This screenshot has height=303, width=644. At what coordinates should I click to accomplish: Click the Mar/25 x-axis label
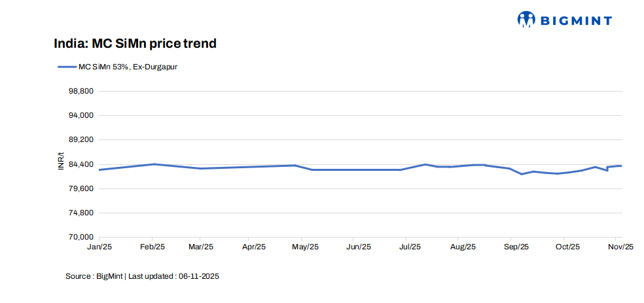click(202, 247)
